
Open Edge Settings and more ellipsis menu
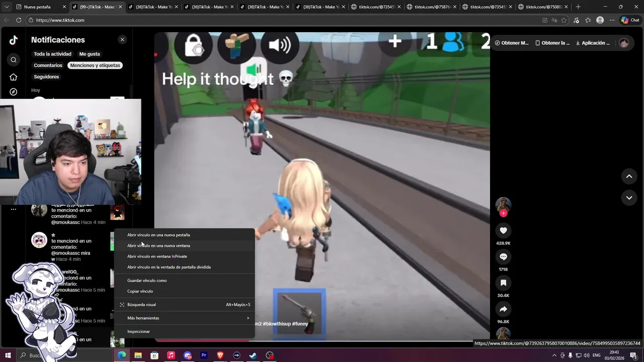[612, 20]
